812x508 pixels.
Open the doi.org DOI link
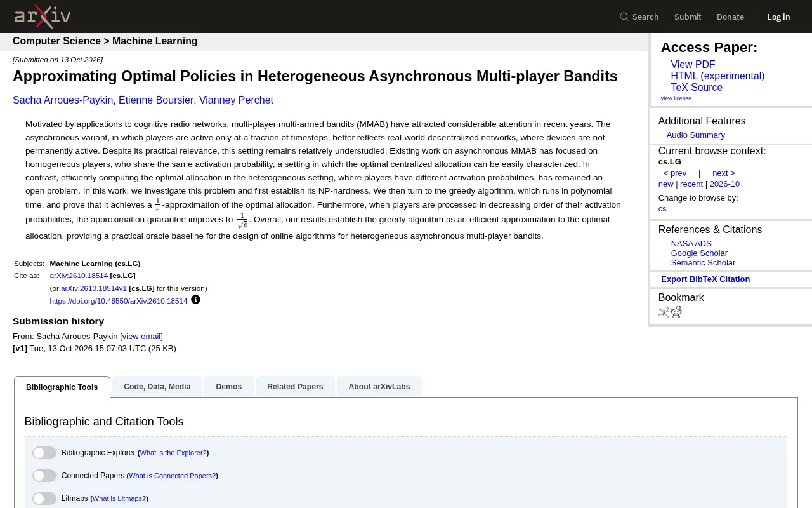(x=119, y=301)
